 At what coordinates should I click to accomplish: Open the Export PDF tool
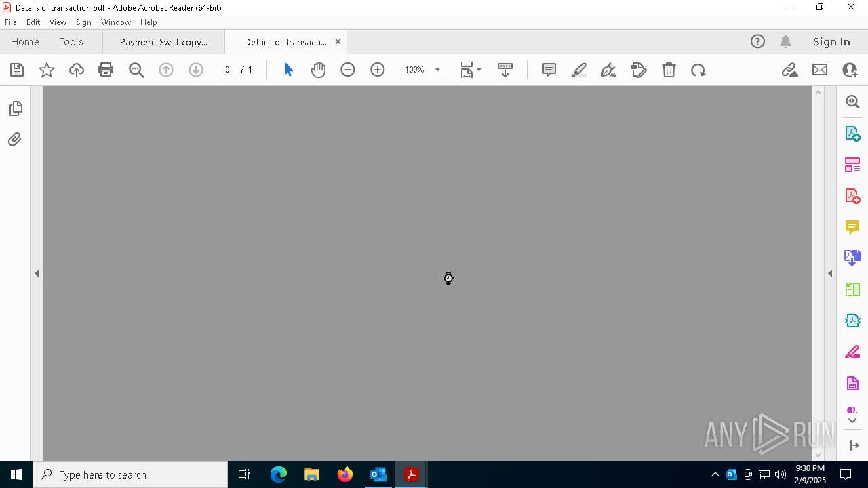click(x=852, y=134)
